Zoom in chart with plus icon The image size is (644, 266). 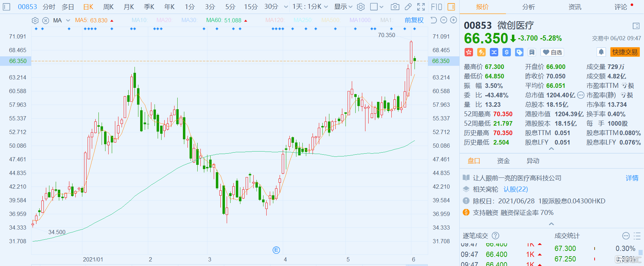453,20
